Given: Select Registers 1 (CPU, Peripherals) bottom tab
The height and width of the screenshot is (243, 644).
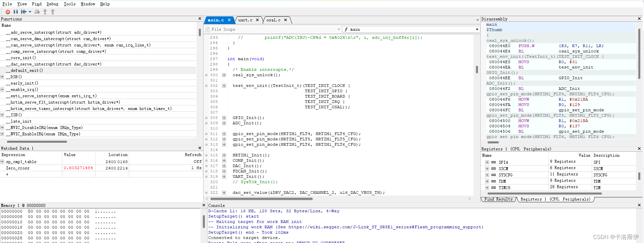Looking at the screenshot, I should tap(555, 199).
